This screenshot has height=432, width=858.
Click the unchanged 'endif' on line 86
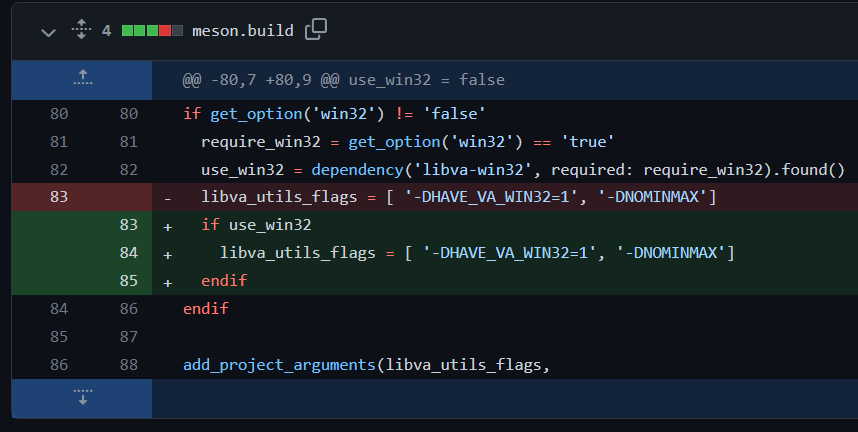click(206, 308)
